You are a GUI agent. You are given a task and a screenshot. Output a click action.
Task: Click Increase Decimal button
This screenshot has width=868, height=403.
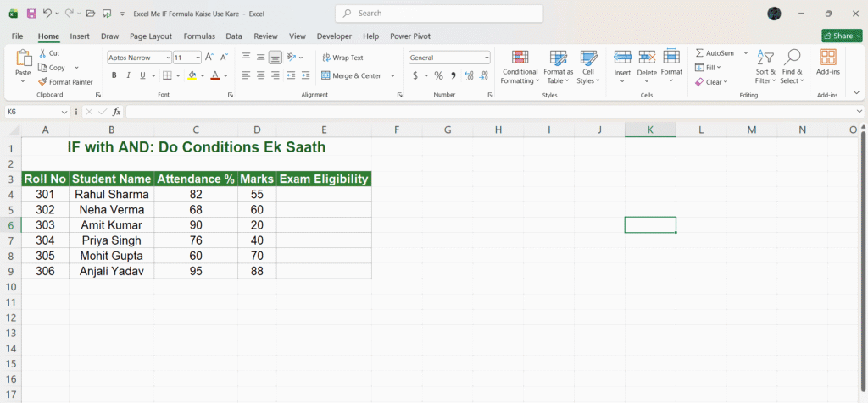click(x=469, y=75)
